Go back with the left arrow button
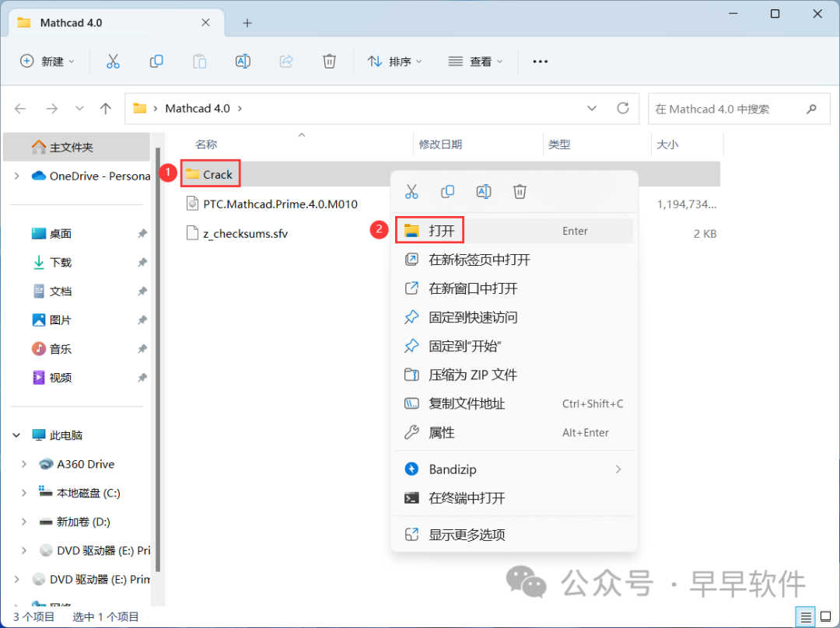This screenshot has width=840, height=628. coord(20,110)
